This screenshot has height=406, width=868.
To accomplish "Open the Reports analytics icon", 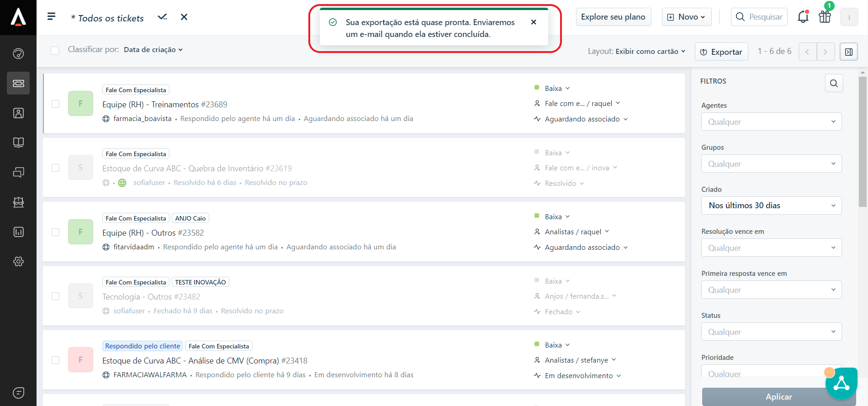I will point(18,232).
